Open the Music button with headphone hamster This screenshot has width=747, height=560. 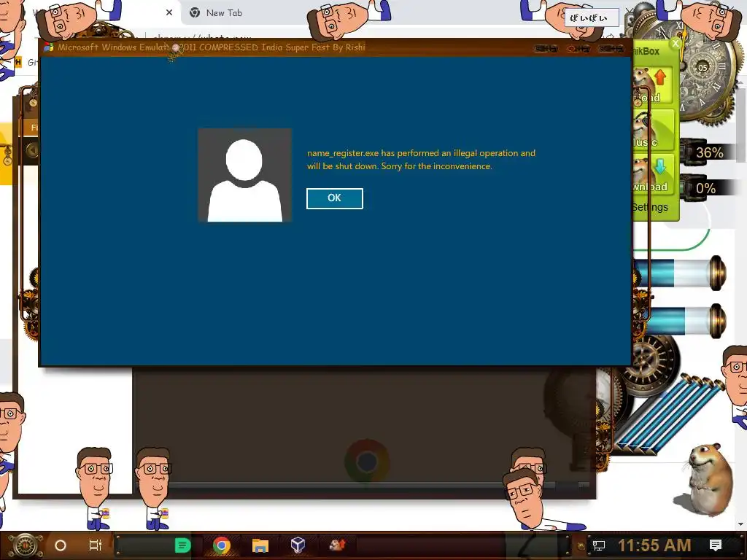click(x=653, y=130)
